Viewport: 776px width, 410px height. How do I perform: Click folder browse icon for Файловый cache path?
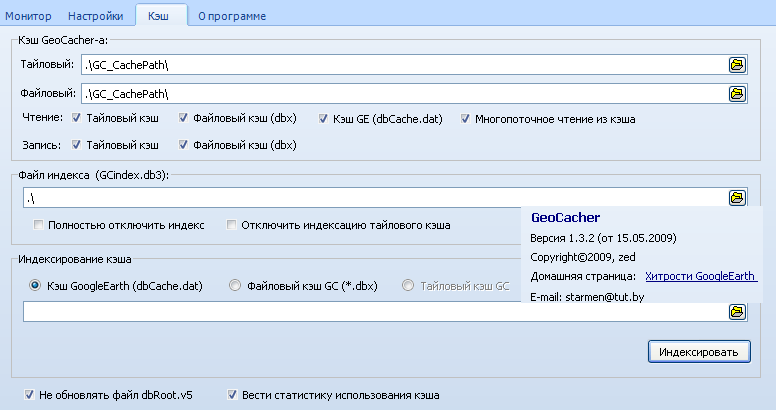coord(737,94)
